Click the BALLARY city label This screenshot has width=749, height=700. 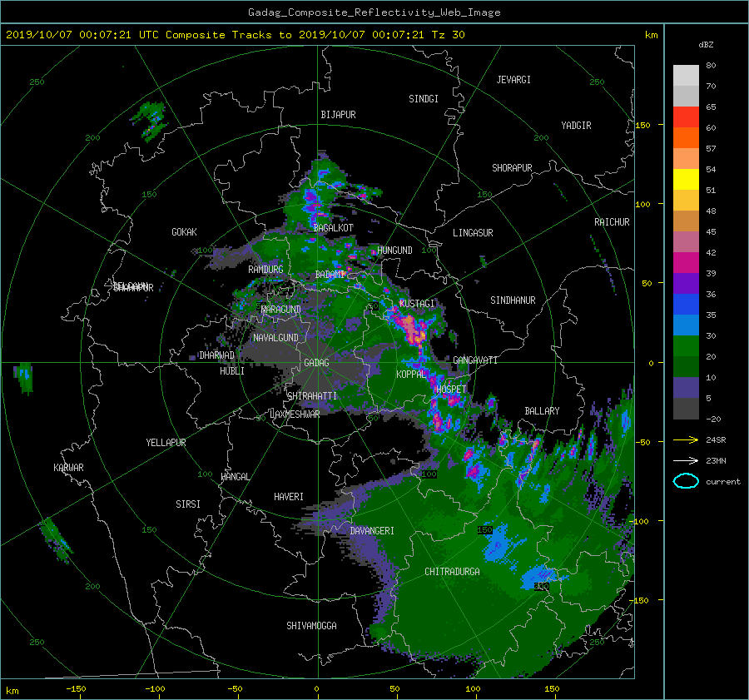point(542,411)
